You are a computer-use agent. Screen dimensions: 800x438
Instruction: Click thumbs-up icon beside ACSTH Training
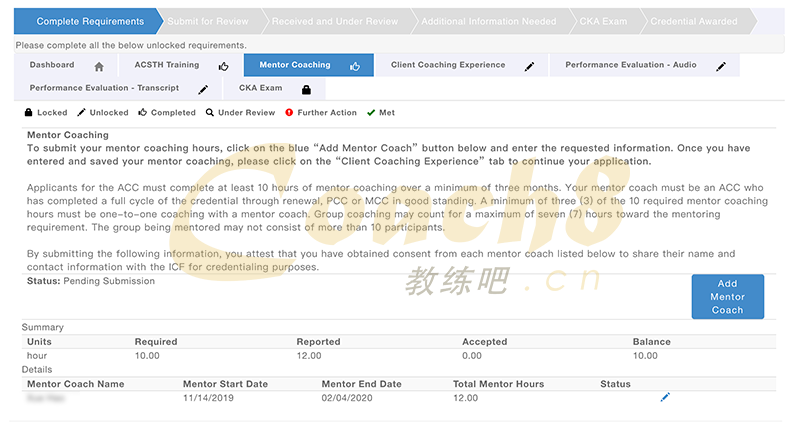[224, 67]
